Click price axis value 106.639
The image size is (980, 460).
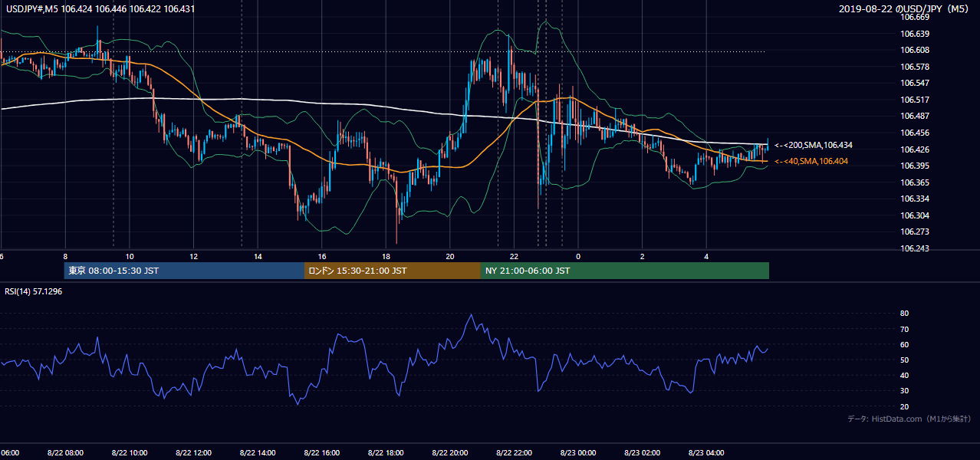tap(915, 34)
